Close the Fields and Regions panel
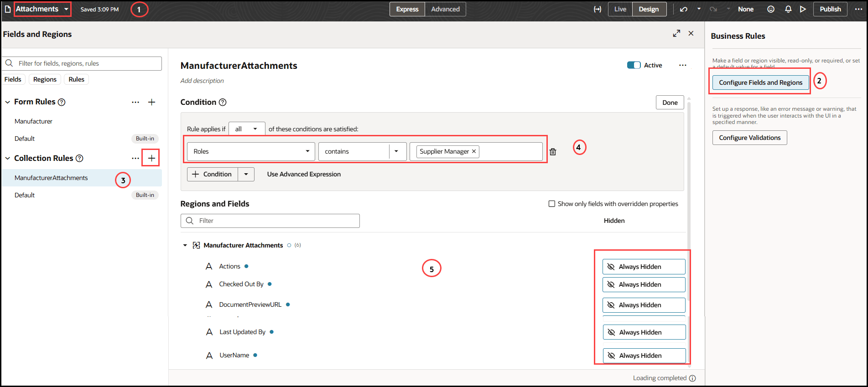Viewport: 868px width, 387px height. 691,33
